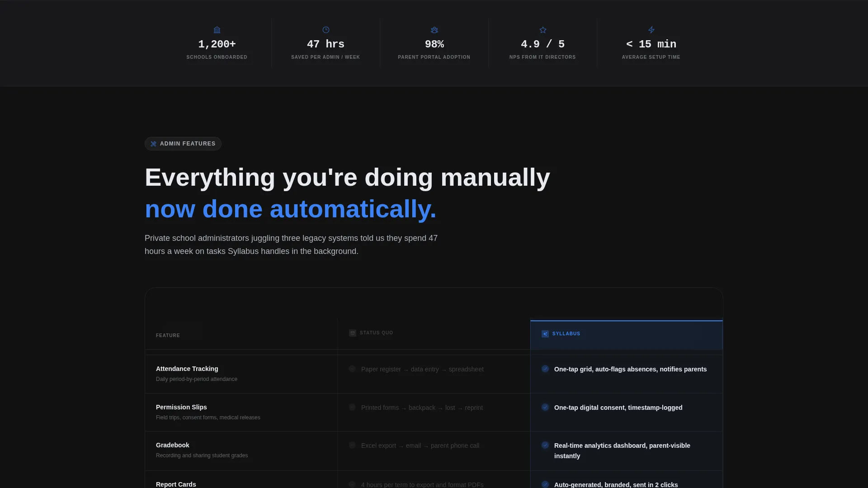Click the SAVED PER ADMIN / WEEK label
Image resolution: width=868 pixels, height=488 pixels.
pyautogui.click(x=325, y=57)
